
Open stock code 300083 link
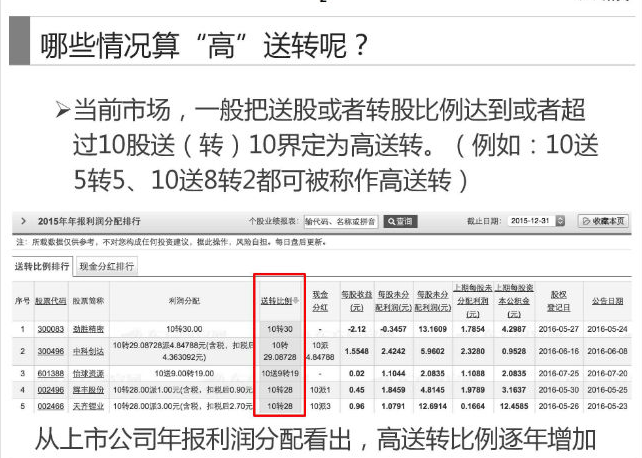(x=51, y=329)
